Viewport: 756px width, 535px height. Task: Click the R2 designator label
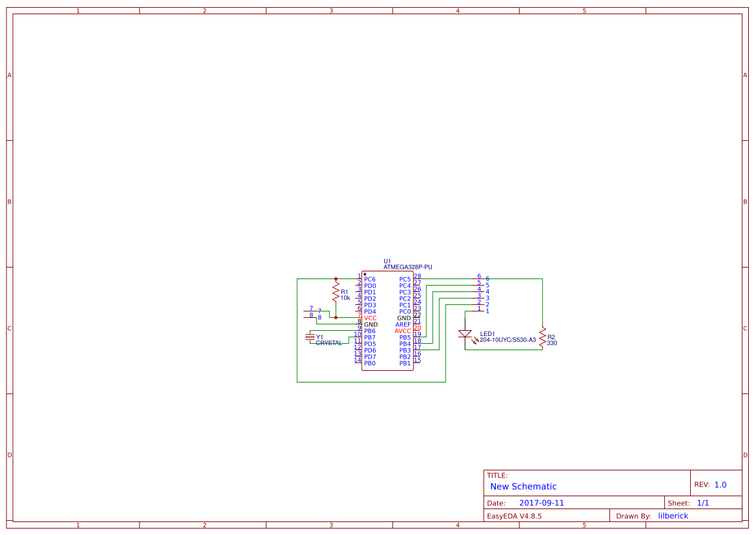point(551,337)
